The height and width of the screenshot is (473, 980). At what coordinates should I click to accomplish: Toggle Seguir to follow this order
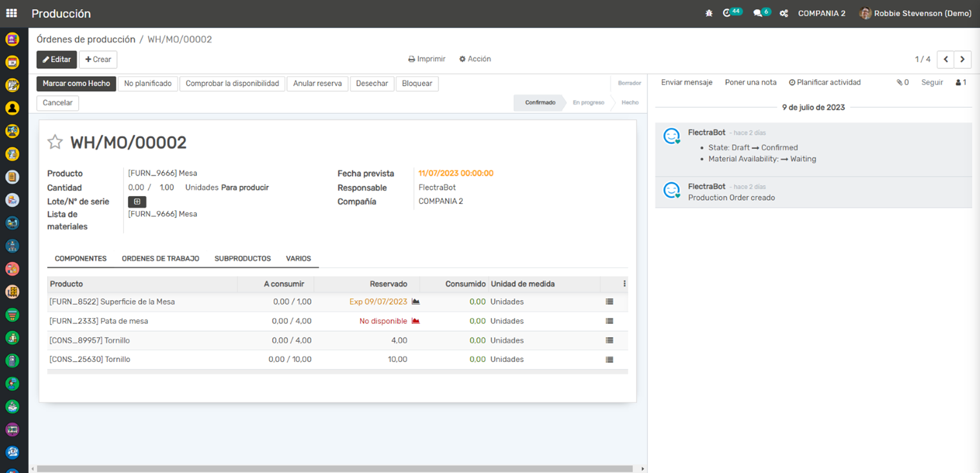coord(932,83)
